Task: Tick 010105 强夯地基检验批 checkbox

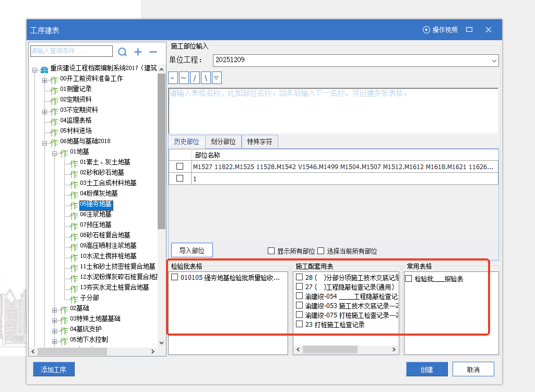Action: pyautogui.click(x=174, y=278)
